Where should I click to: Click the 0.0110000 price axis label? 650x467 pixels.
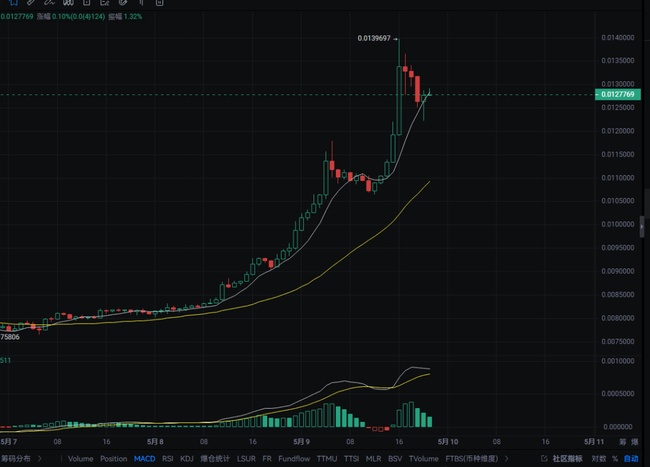point(618,178)
